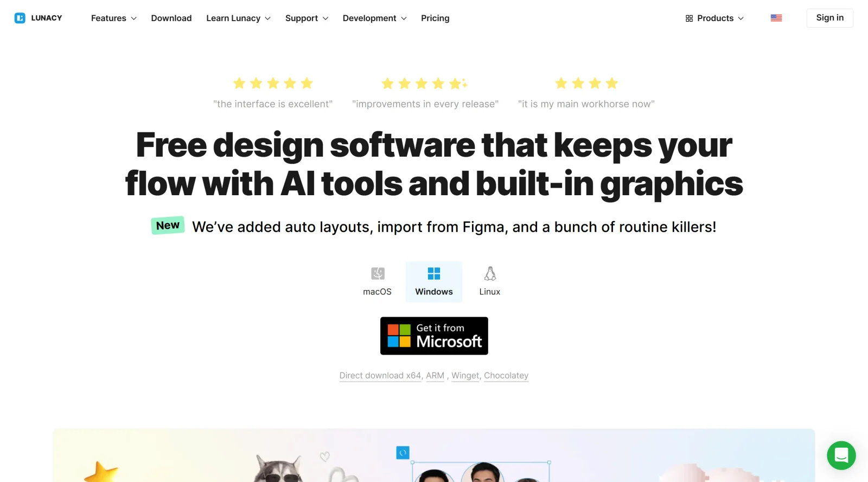Select the Linux penguin icon
Screen dimensions: 868x482
[490, 273]
